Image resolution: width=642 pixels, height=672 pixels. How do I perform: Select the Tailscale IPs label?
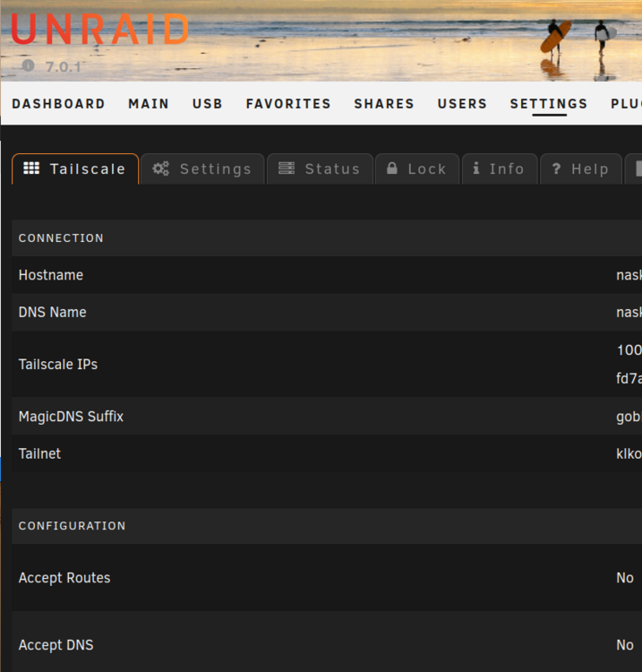pyautogui.click(x=58, y=365)
